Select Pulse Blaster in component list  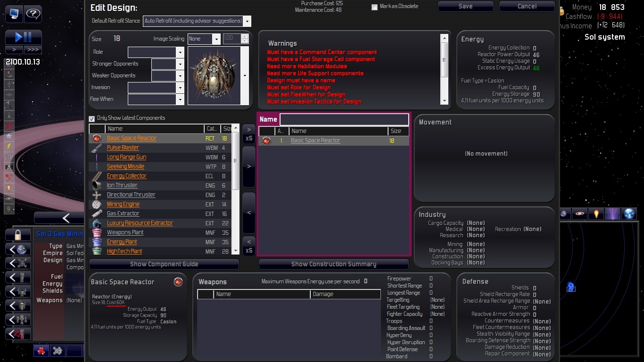pyautogui.click(x=123, y=148)
